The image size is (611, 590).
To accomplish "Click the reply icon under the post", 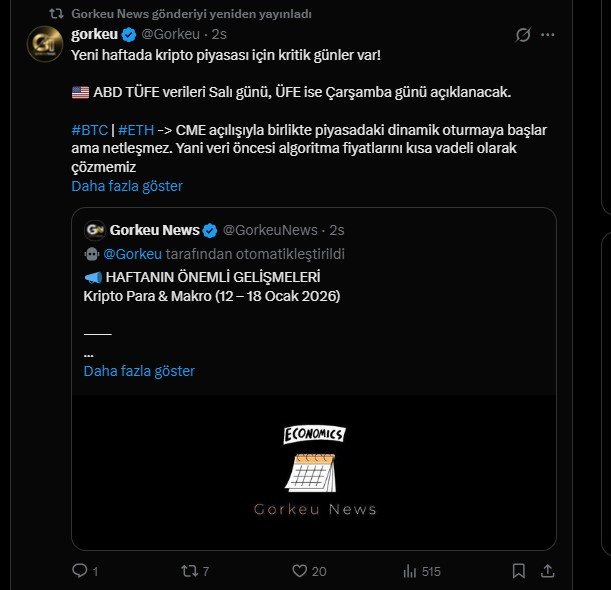I will (x=80, y=571).
